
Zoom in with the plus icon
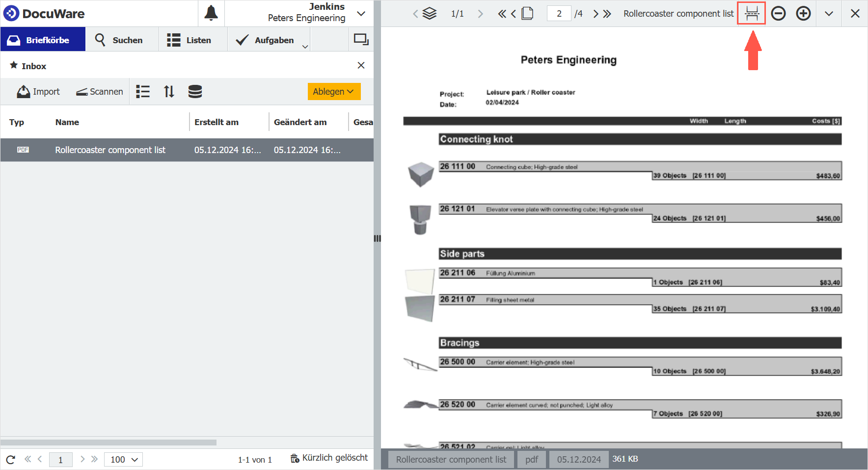tap(803, 13)
